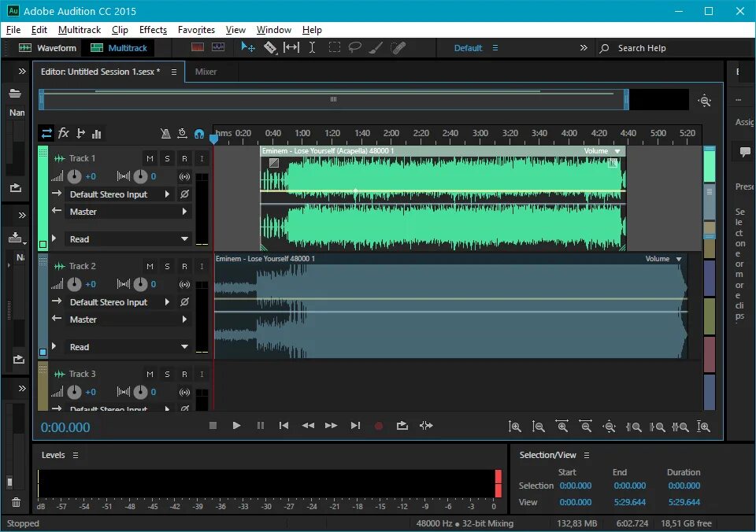Switch to Multitrack view
This screenshot has width=756, height=532.
119,48
